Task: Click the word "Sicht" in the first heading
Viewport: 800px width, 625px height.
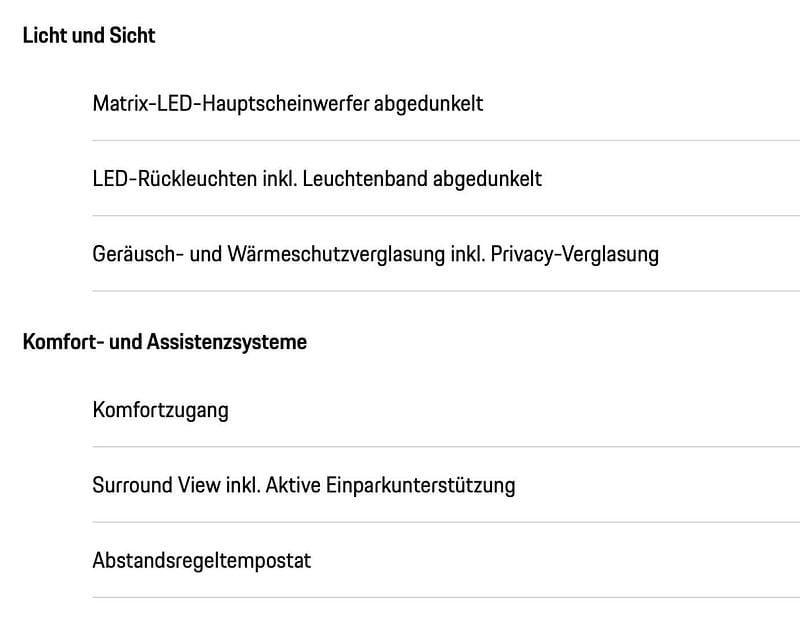Action: [132, 36]
